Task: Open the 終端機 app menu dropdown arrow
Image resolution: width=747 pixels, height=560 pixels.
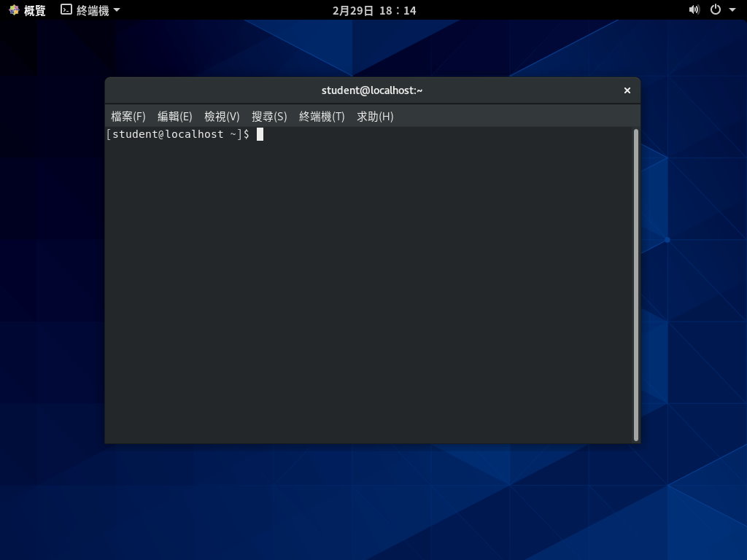Action: 117,9
